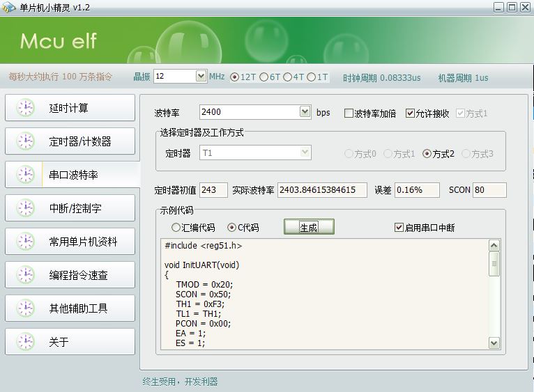534x392 pixels.
Task: Expand the 晶振 frequency dropdown
Action: click(201, 76)
